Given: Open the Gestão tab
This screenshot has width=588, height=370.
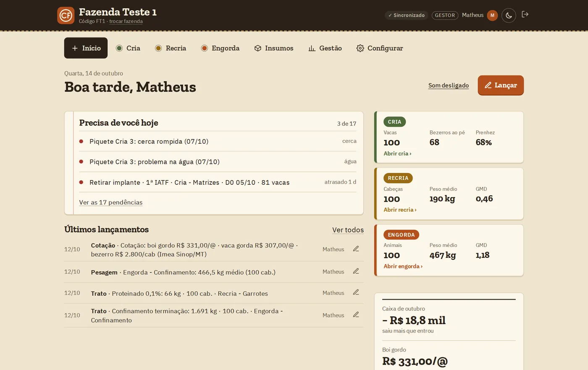Looking at the screenshot, I should pyautogui.click(x=325, y=48).
